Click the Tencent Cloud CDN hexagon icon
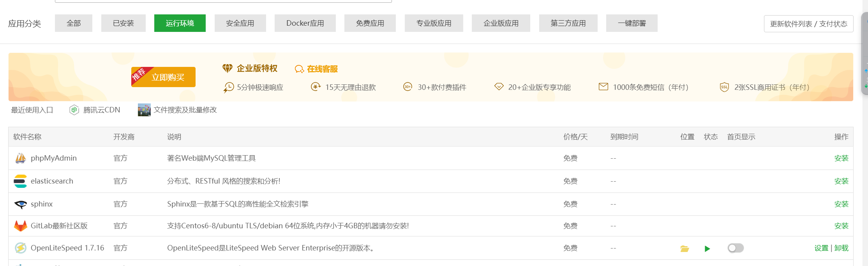Screen dimensions: 868x266 click(x=74, y=110)
